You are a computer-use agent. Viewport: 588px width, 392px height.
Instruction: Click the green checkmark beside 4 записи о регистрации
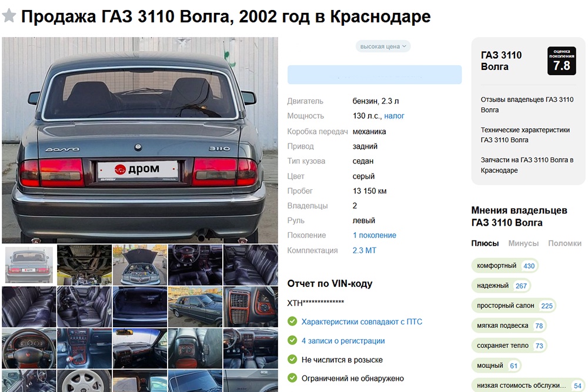point(292,340)
